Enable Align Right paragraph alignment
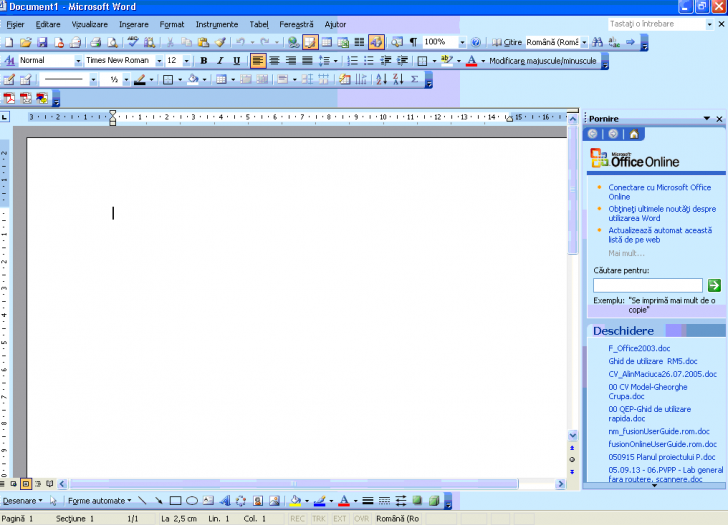The image size is (728, 525). (291, 61)
